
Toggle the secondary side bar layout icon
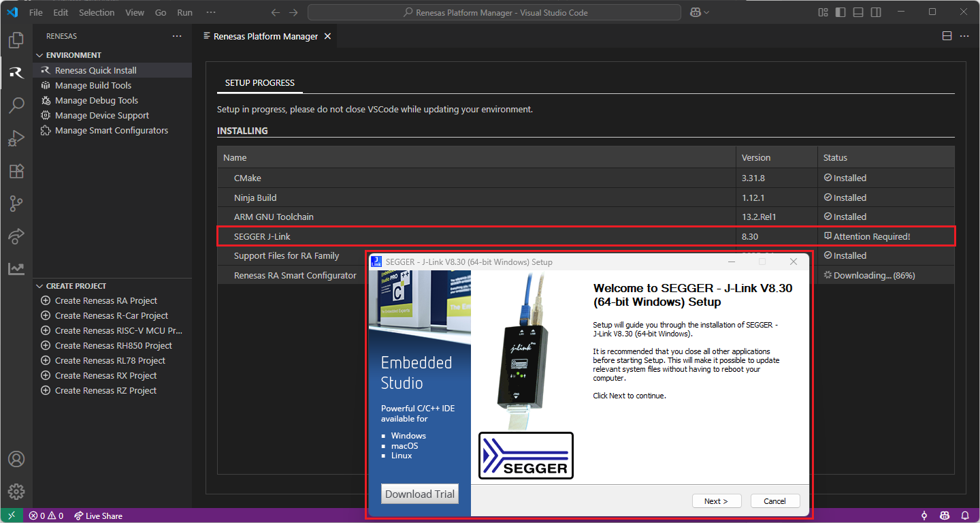point(876,12)
